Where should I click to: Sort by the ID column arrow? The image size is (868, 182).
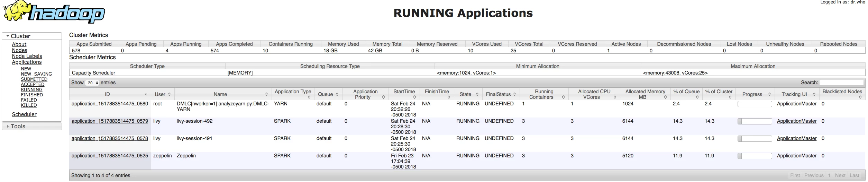pyautogui.click(x=146, y=94)
